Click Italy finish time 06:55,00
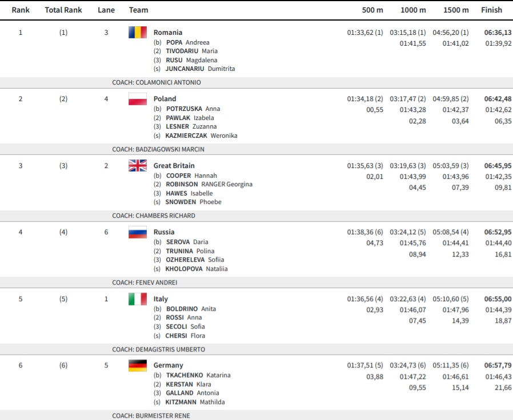 coord(498,299)
